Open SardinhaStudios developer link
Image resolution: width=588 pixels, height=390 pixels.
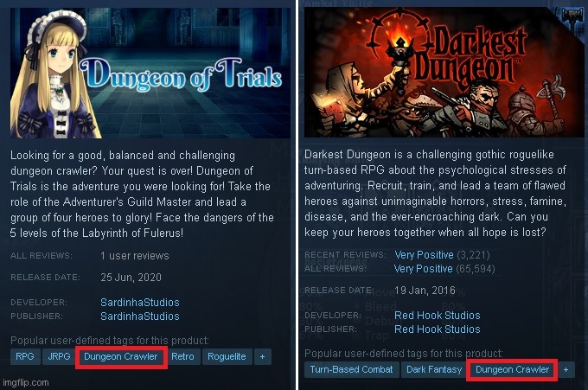140,303
